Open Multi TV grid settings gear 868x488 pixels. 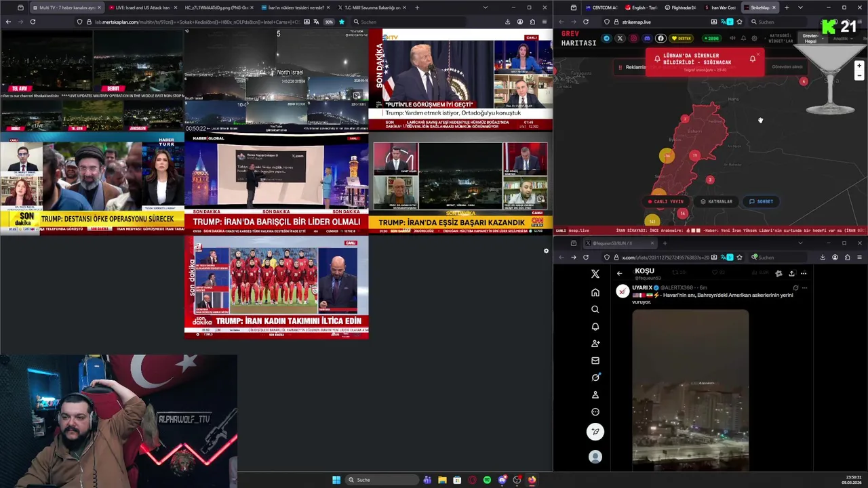(x=546, y=251)
